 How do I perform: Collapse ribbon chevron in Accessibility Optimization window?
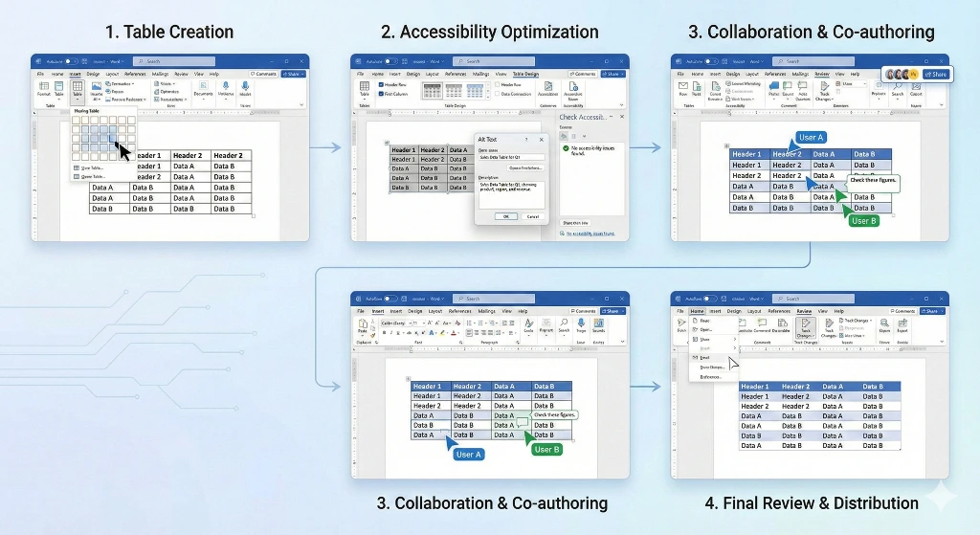[621, 105]
